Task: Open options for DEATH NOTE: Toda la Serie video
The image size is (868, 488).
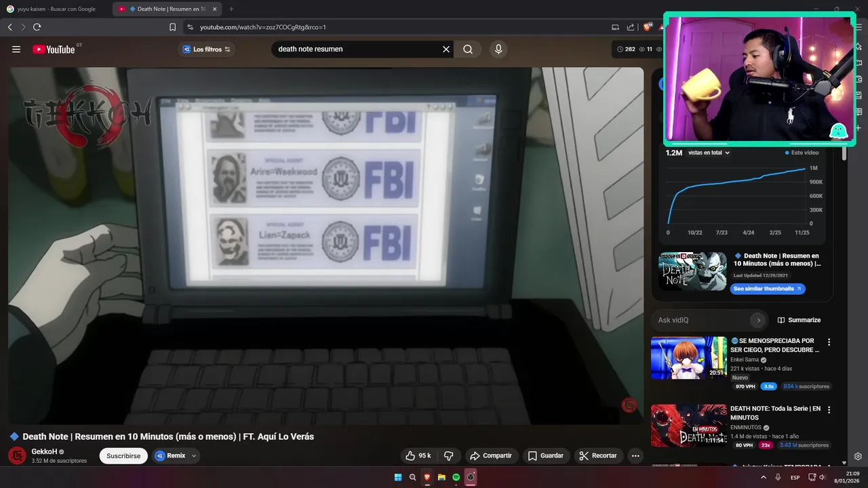Action: click(x=829, y=410)
